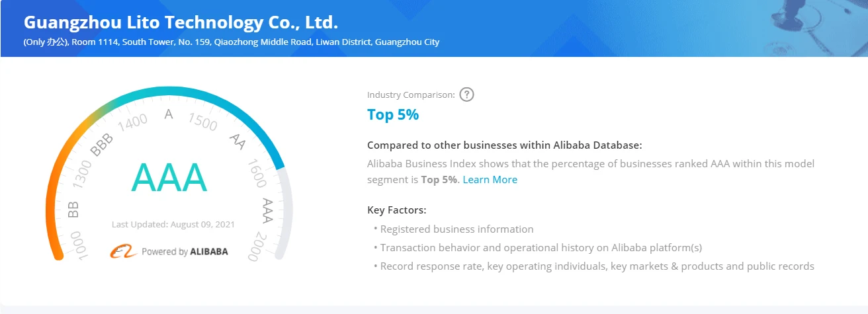Image resolution: width=868 pixels, height=314 pixels.
Task: Click the Powered by ALIBABA text
Action: pyautogui.click(x=185, y=252)
